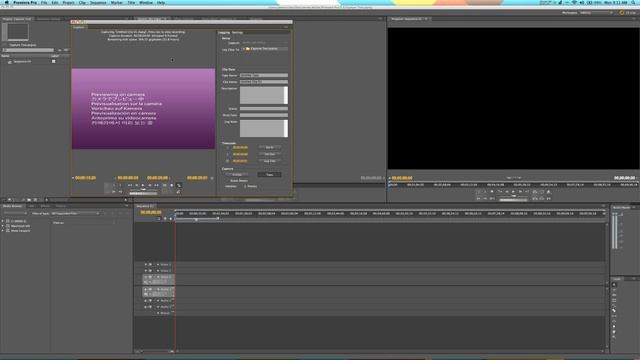Click Tape capture button
Viewport: 640px width, 360px height.
269,175
